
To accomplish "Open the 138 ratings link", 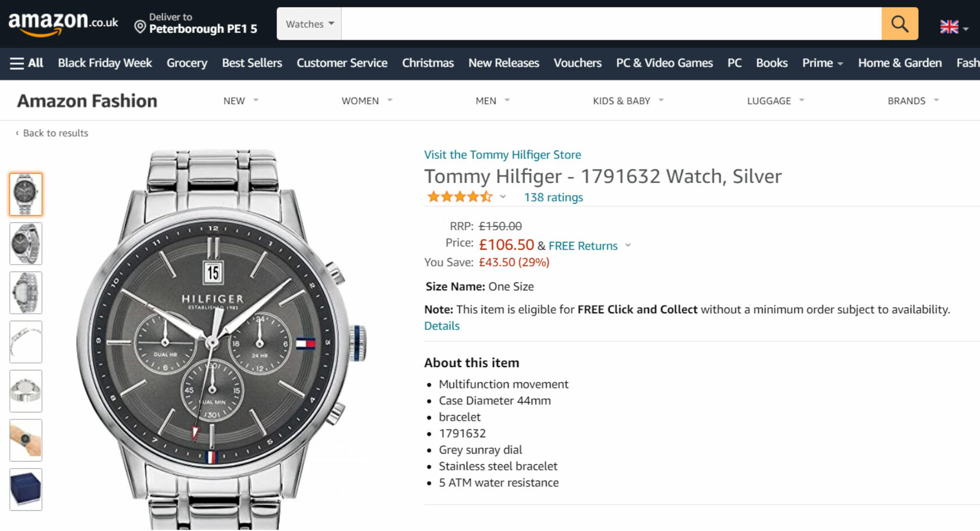I will (553, 198).
